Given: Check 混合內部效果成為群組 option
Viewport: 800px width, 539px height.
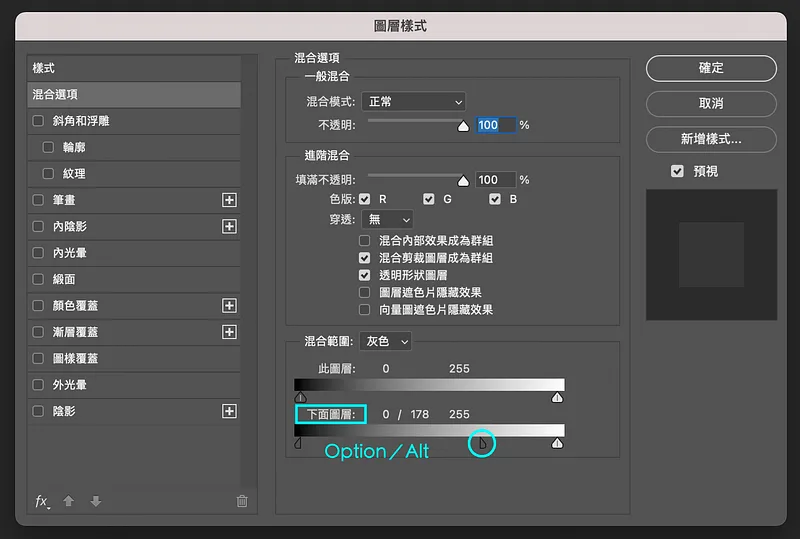Looking at the screenshot, I should (x=364, y=240).
